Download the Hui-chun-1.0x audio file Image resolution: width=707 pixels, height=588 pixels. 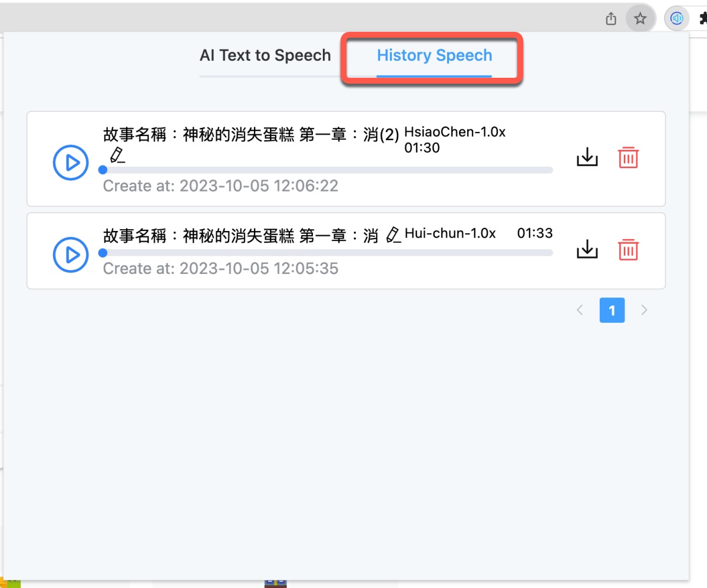pos(587,249)
